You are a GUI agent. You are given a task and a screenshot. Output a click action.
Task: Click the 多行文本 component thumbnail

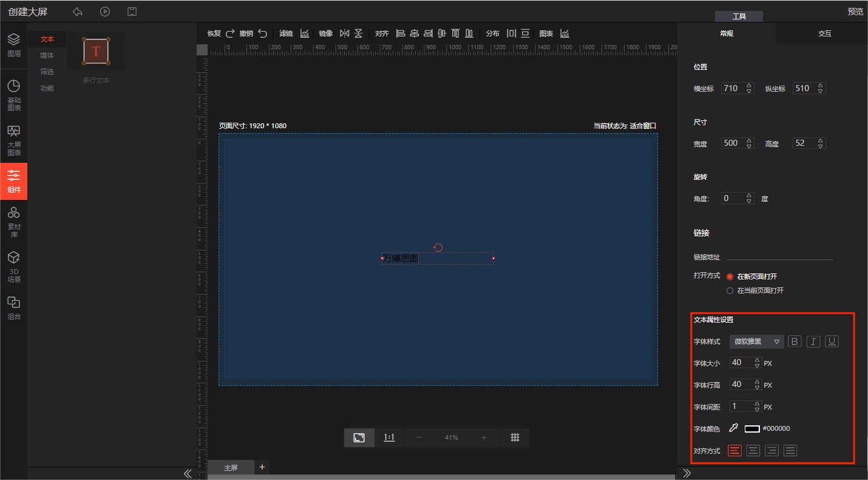tap(96, 51)
